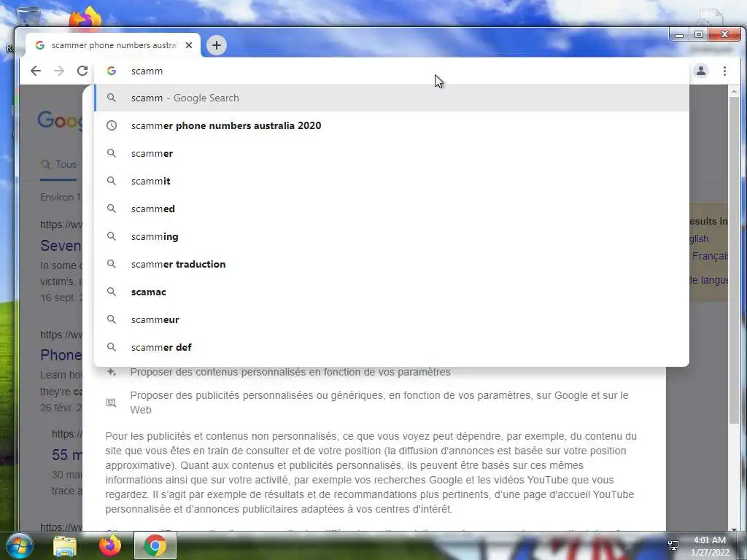Choose the 'scammed' suggestion
The image size is (747, 560).
coord(392,209)
